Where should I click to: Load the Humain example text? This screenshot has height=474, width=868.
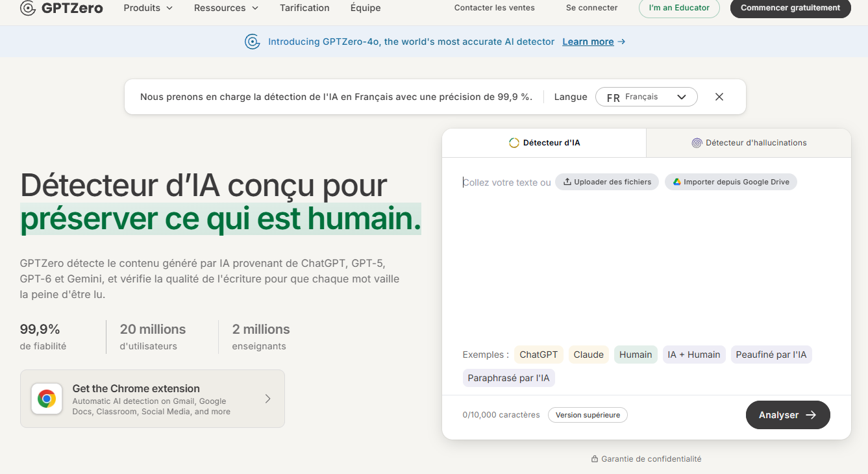point(636,355)
